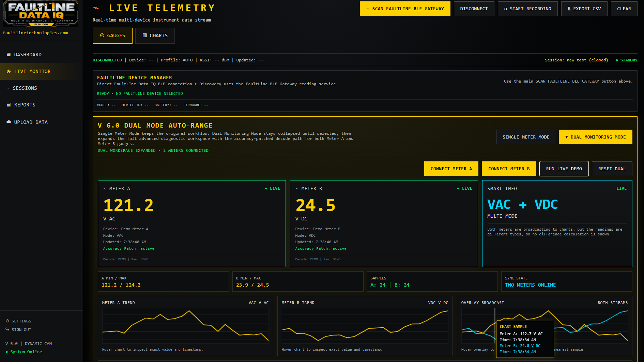Click the Reports document icon
Screen dimensions: 644x362
pyautogui.click(x=9, y=105)
